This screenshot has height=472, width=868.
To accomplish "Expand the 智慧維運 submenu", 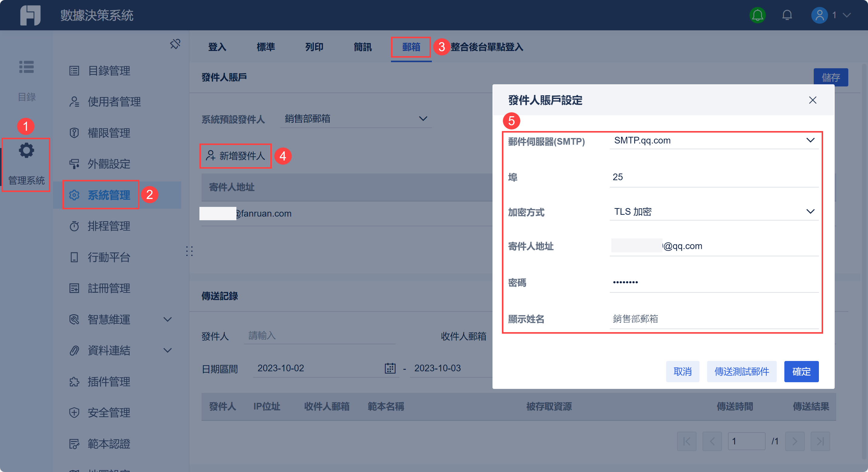I will tap(168, 319).
